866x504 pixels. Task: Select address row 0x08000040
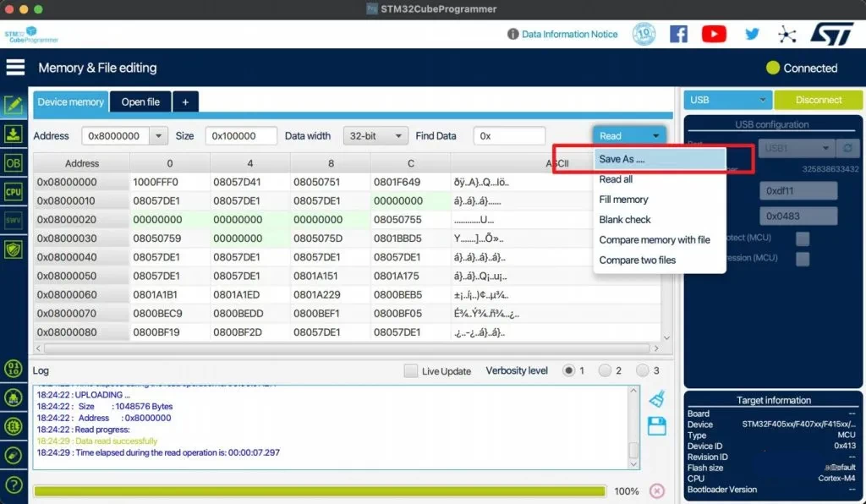(x=81, y=257)
